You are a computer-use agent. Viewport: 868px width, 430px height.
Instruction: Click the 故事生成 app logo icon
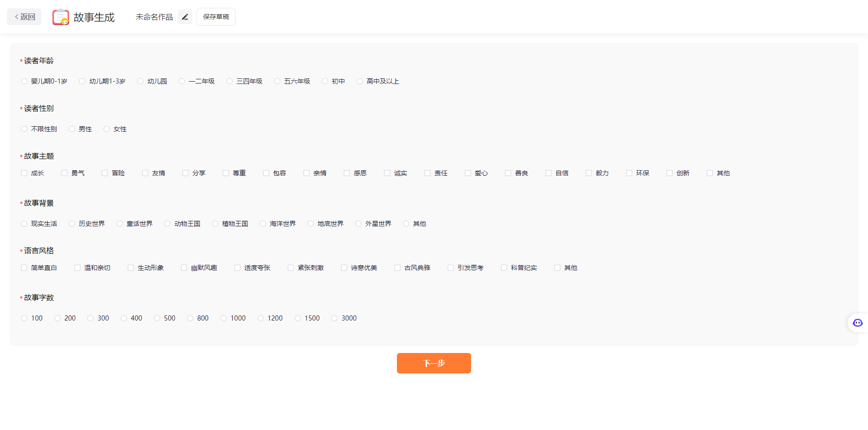click(61, 17)
